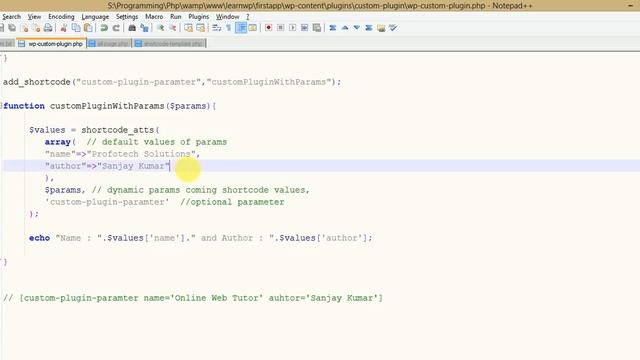Redo the last undone edit

click(116, 28)
